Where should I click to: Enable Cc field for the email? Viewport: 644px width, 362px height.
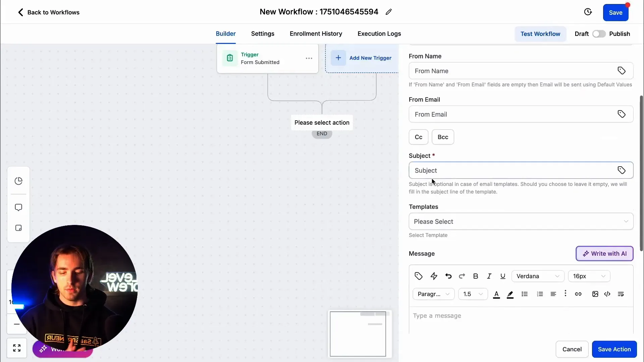click(x=418, y=137)
